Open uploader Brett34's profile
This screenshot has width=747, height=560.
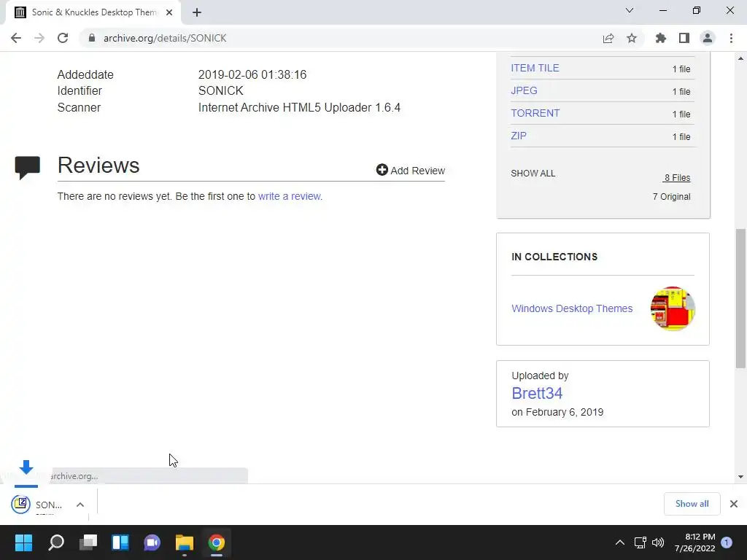537,393
